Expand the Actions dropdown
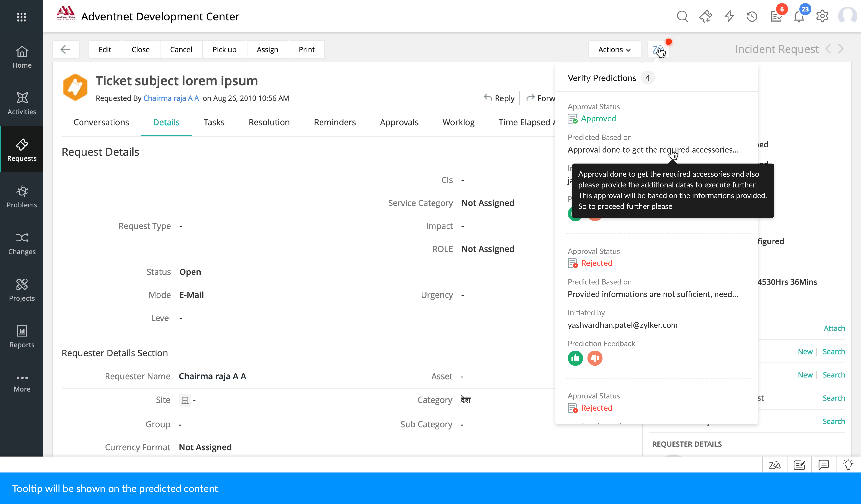 point(614,50)
